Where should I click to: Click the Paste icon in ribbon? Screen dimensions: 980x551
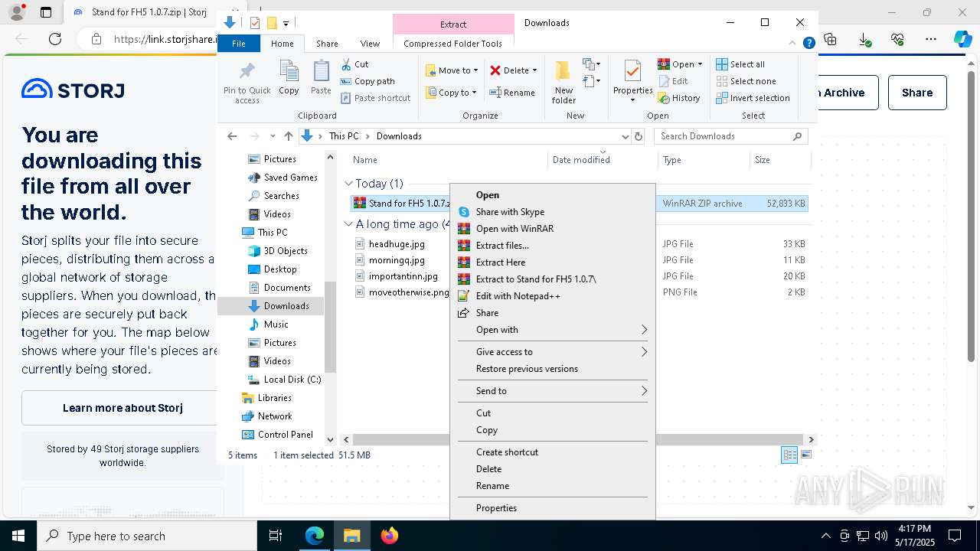(321, 72)
